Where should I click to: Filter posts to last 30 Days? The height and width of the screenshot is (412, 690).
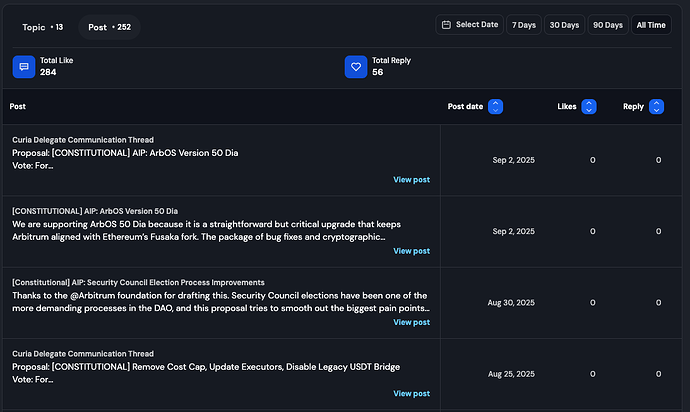(x=564, y=25)
